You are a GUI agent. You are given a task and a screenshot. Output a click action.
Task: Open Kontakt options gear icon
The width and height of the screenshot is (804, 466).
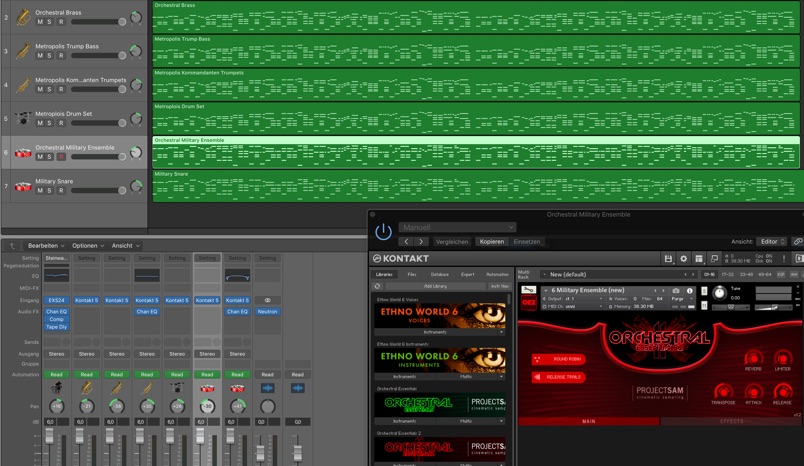(684, 259)
